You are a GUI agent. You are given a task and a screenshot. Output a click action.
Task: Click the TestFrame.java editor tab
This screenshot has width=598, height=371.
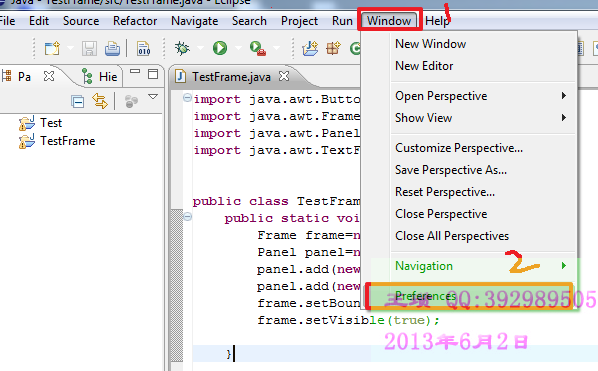[x=231, y=77]
